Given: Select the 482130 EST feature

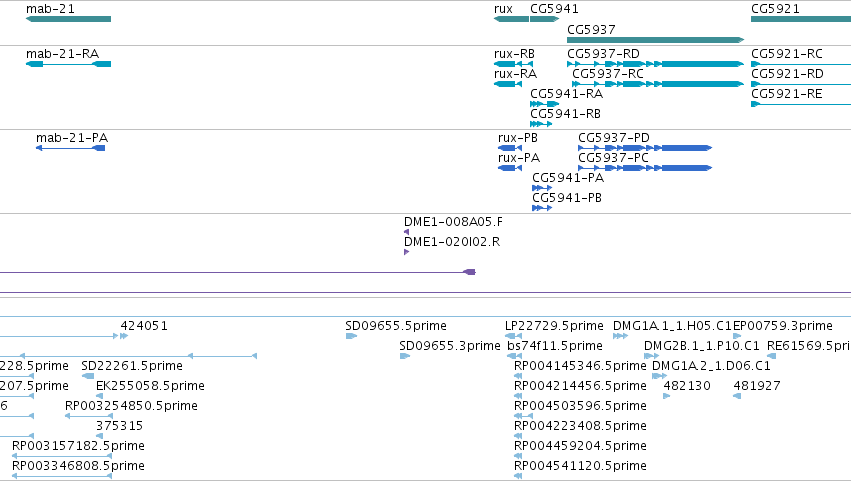Looking at the screenshot, I should pyautogui.click(x=667, y=396).
